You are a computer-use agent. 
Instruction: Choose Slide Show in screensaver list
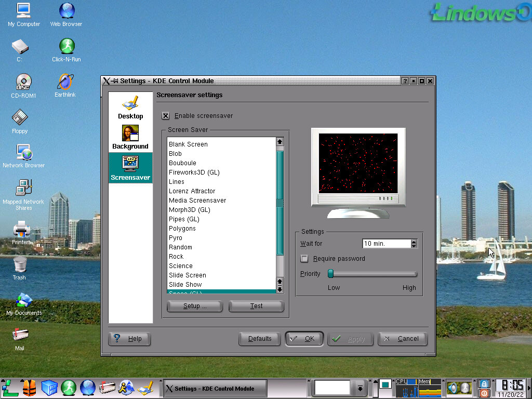pos(185,285)
